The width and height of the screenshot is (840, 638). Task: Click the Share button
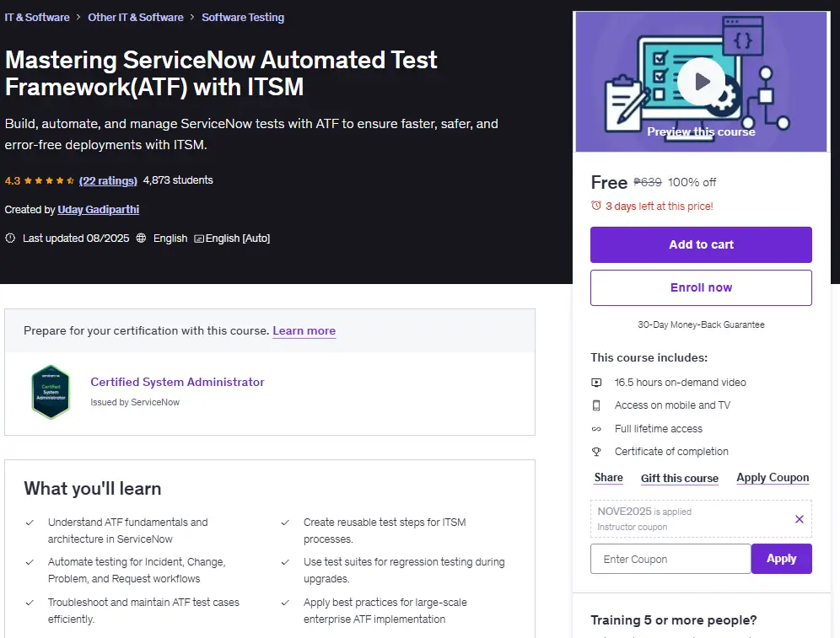tap(609, 477)
